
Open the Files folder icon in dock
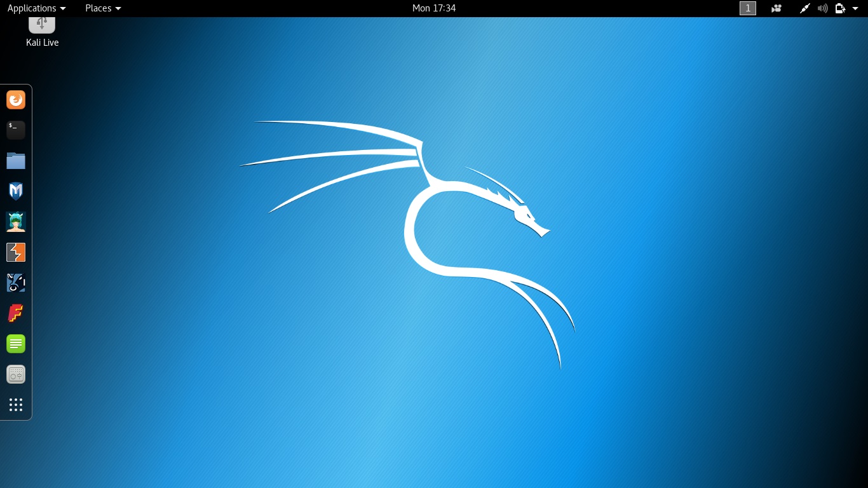click(x=16, y=161)
